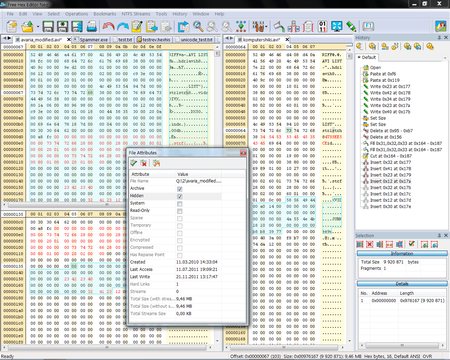Open the dropdown arrow beside Open file
Viewport: 450px width, 360px height.
pyautogui.click(x=38, y=27)
